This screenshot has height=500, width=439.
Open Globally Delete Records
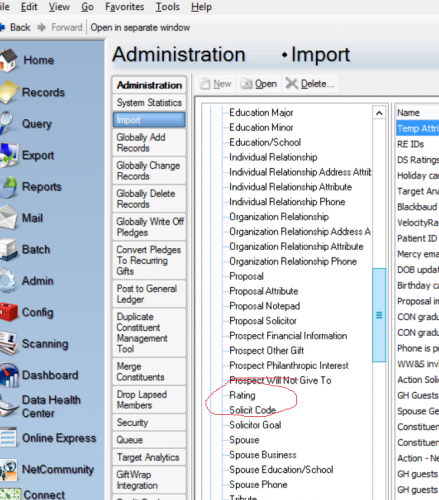(149, 199)
